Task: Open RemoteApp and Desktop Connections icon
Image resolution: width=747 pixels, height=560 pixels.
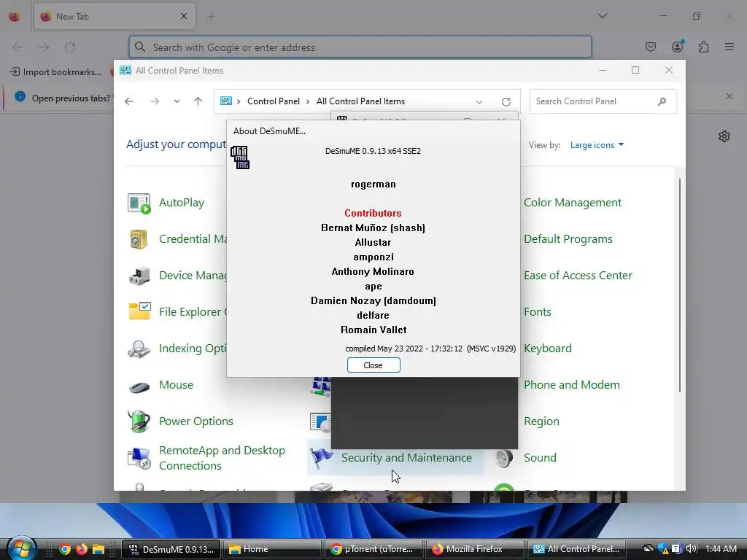Action: click(139, 458)
